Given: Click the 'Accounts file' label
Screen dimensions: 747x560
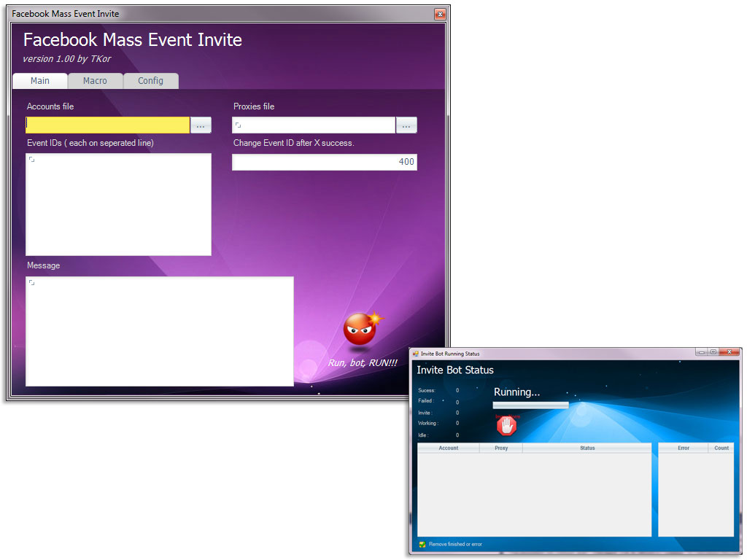Looking at the screenshot, I should pos(50,106).
